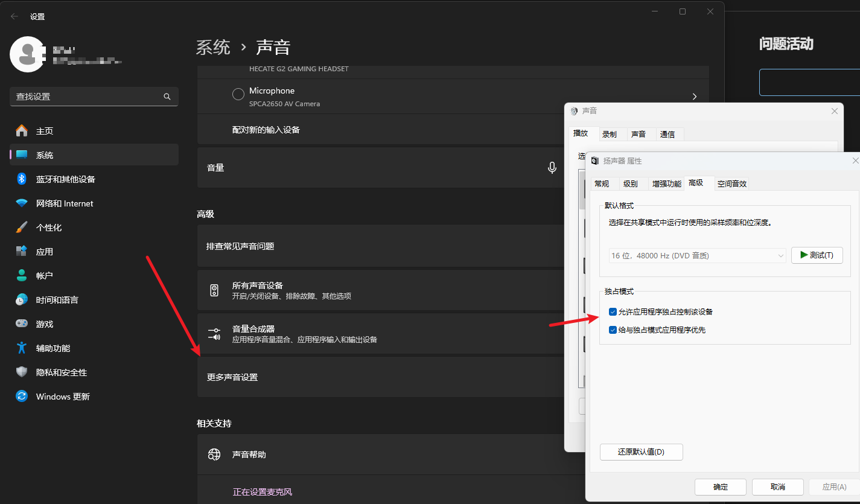Open 应用 settings
Viewport: 860px width, 504px height.
pos(94,252)
